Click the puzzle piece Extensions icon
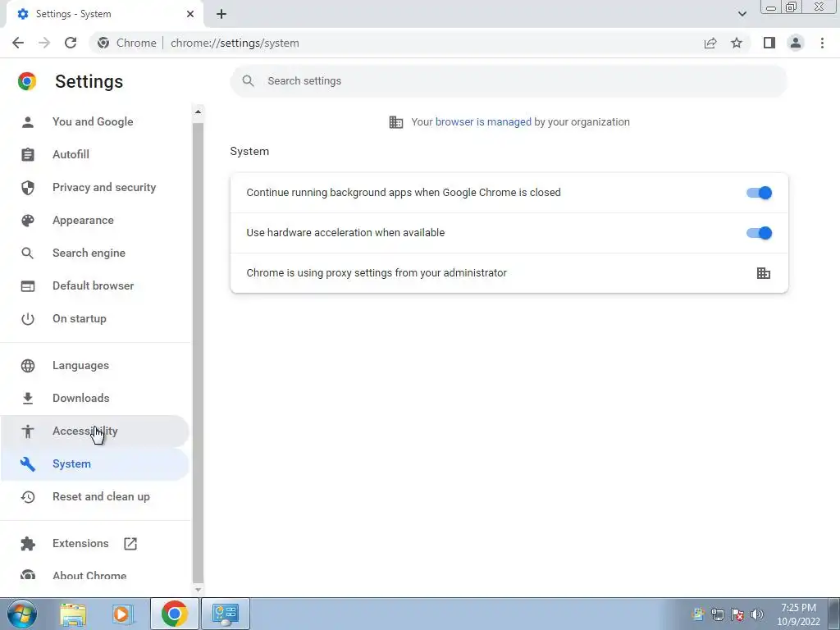 (x=28, y=544)
